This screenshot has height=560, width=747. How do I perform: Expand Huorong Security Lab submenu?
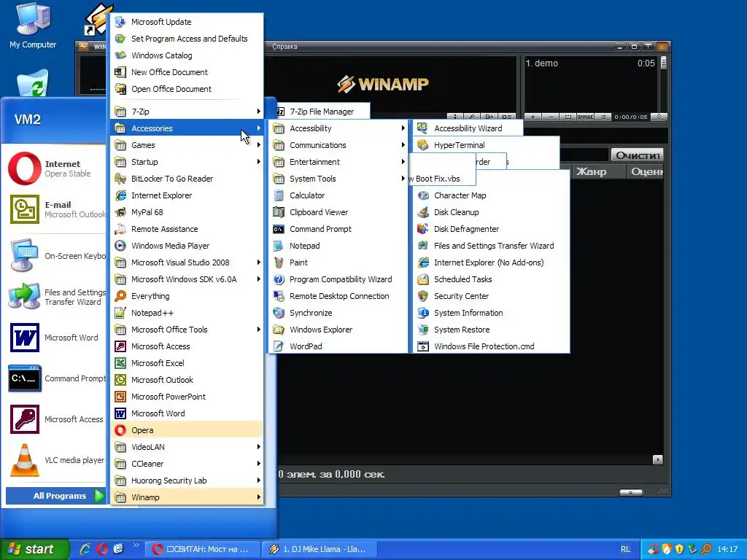coord(187,481)
